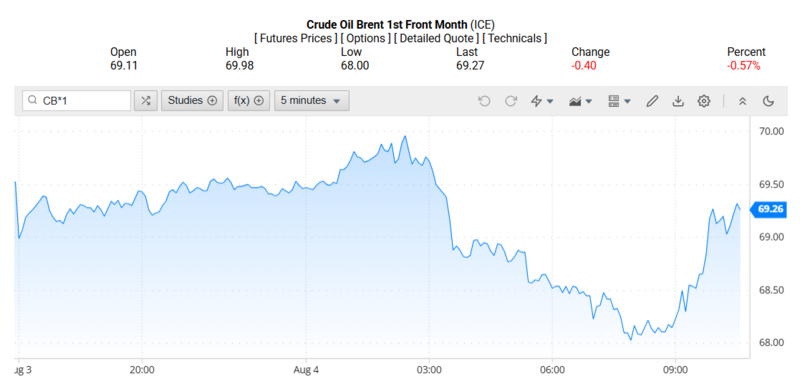Collapse toolbar with double chevron icon
The width and height of the screenshot is (800, 379).
tap(743, 101)
